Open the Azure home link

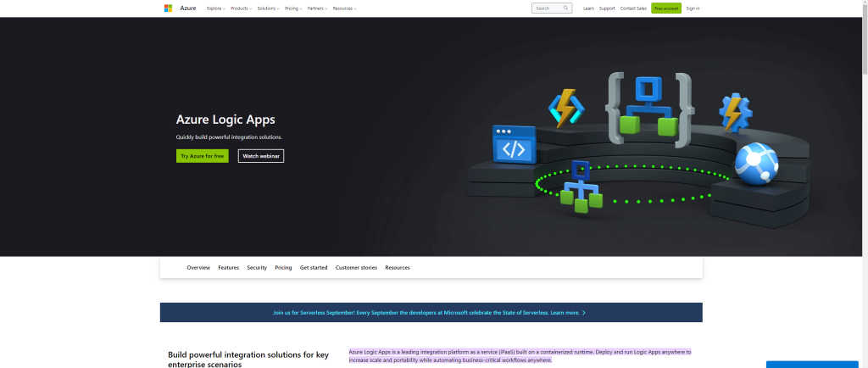click(x=188, y=8)
